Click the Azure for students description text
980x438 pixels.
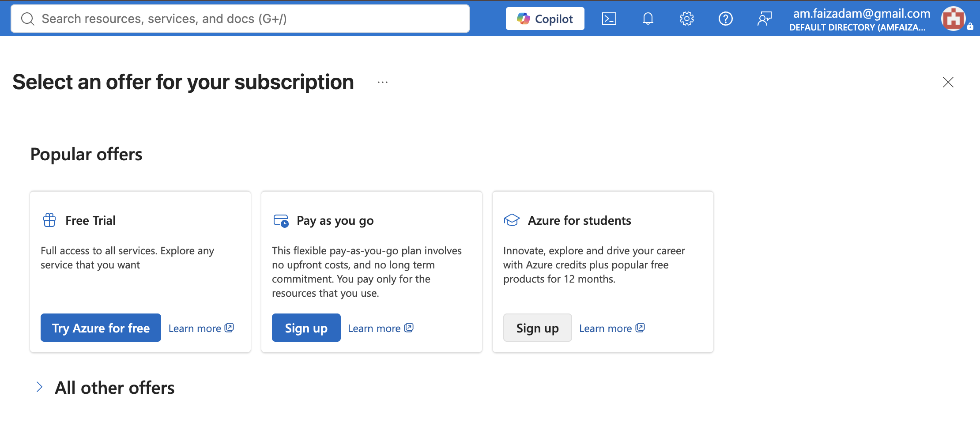[594, 265]
